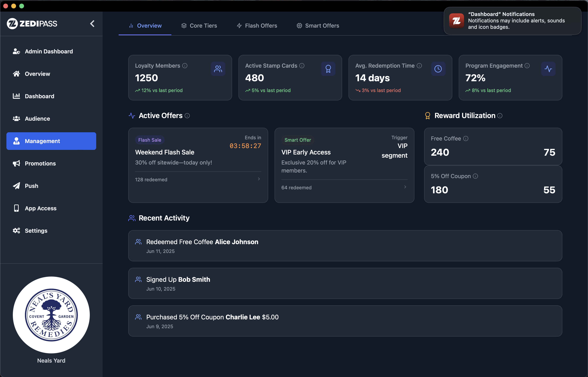Click the Neals Yard logo thumbnail
This screenshot has height=377, width=588.
tap(51, 315)
